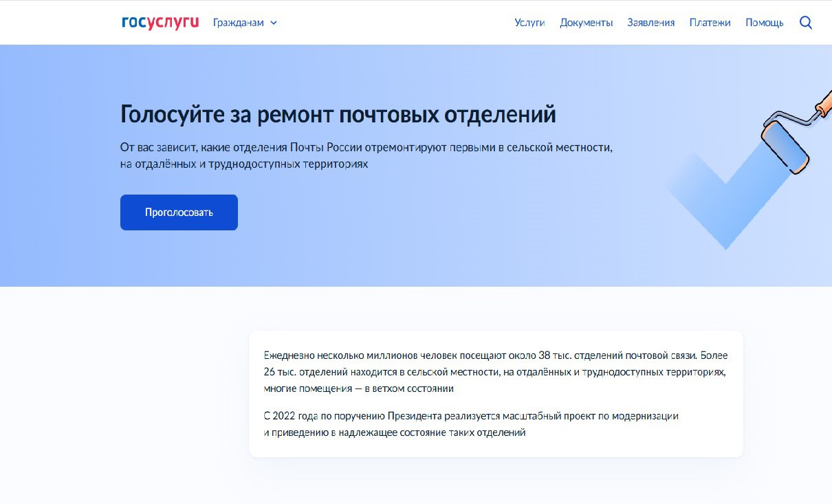Open the Помощь help link
Screen dimensions: 832x504
[764, 23]
